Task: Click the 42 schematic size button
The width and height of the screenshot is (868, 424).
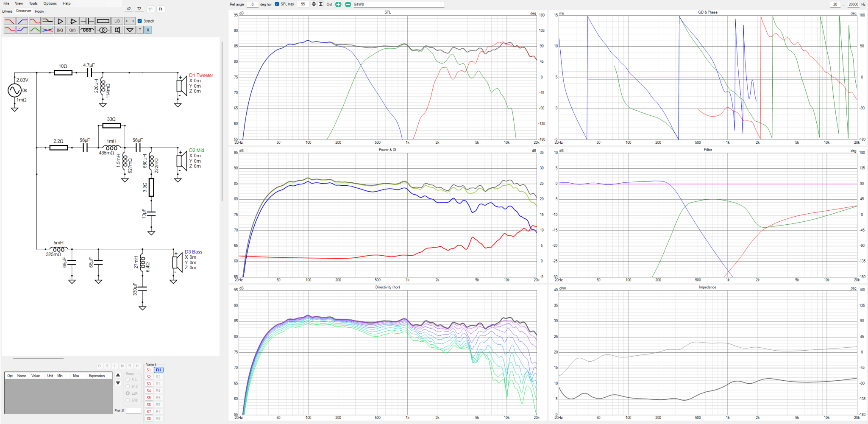Action: pos(129,9)
